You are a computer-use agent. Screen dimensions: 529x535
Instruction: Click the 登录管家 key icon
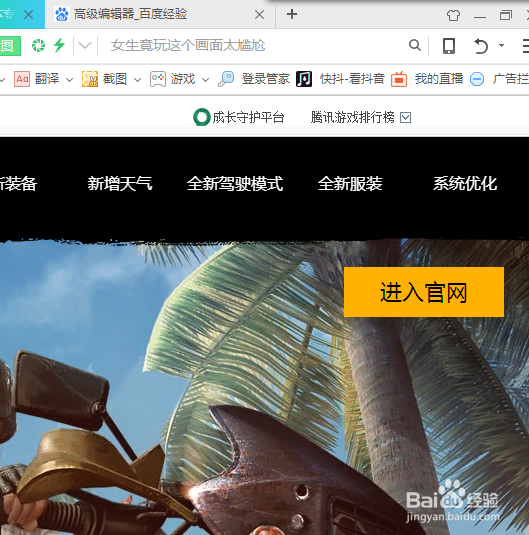tap(226, 79)
